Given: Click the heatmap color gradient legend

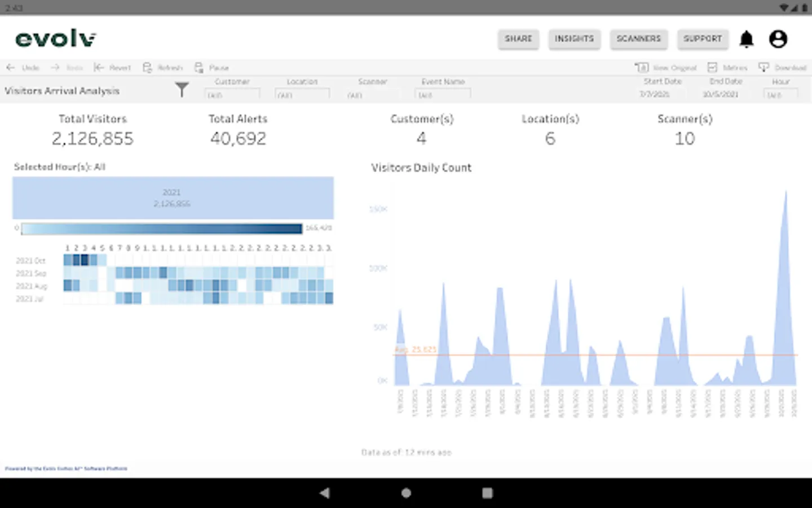Looking at the screenshot, I should [161, 228].
